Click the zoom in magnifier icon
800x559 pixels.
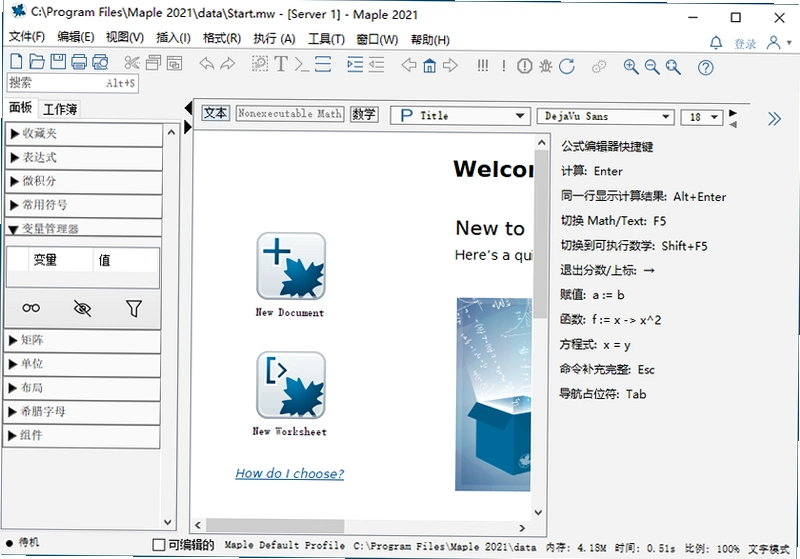click(631, 66)
